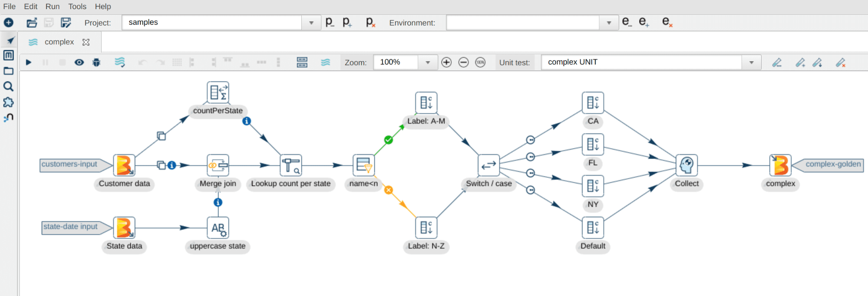Click the delete unit test icon
The image size is (868, 296).
click(841, 63)
